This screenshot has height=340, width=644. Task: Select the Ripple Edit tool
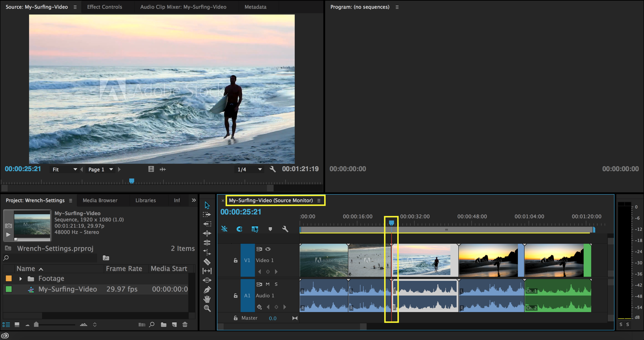[207, 233]
